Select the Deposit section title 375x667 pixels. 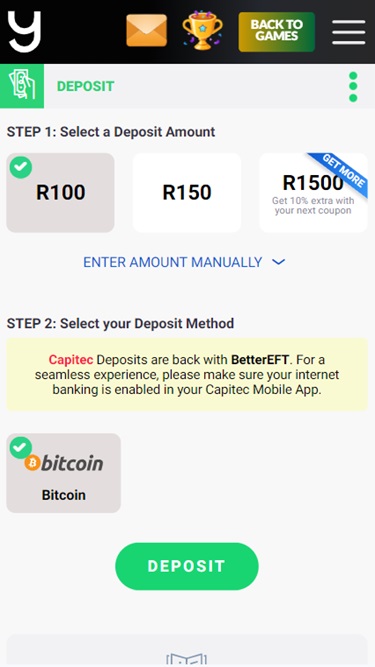(85, 86)
